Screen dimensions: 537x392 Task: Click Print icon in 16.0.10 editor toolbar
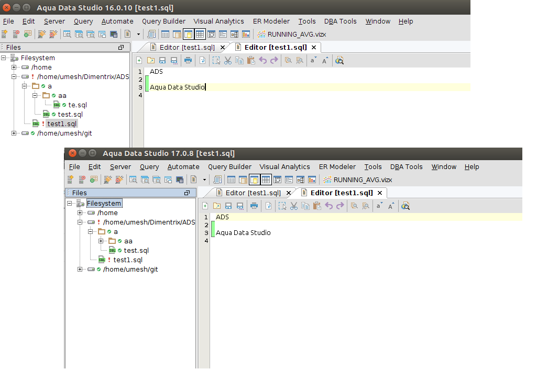coord(188,61)
